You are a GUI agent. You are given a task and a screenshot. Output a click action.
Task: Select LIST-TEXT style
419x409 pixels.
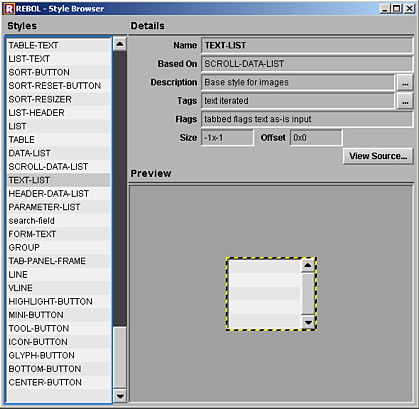pyautogui.click(x=59, y=59)
